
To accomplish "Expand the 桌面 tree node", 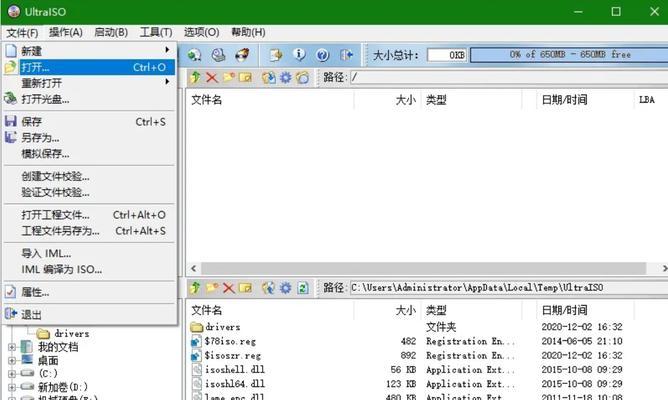I will click(12, 361).
